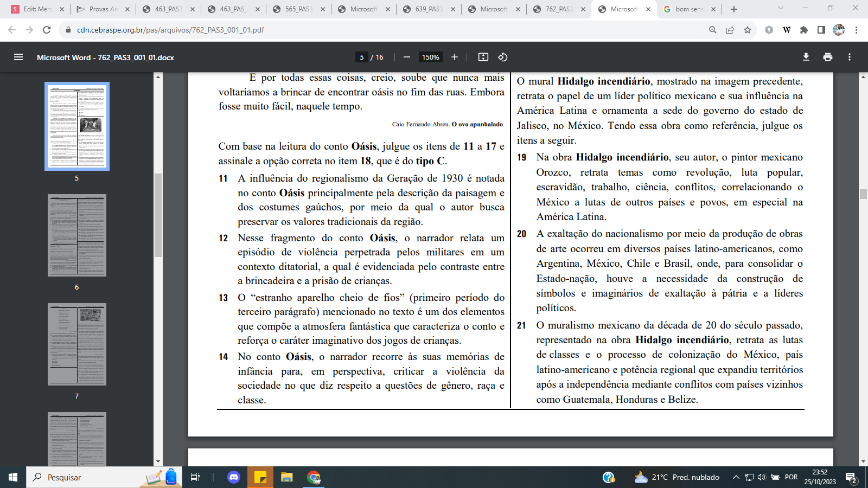
Task: Select page 6 thumbnail
Action: tap(77, 235)
